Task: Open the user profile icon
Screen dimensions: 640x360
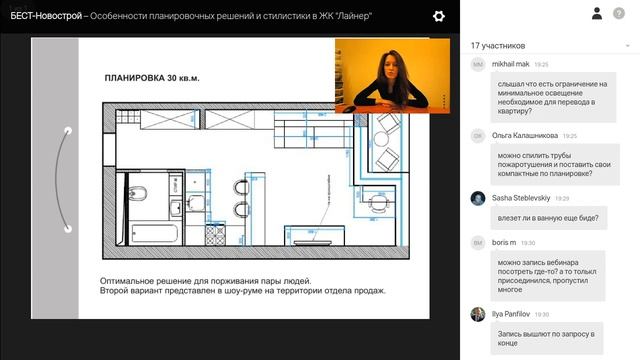Action: (597, 13)
